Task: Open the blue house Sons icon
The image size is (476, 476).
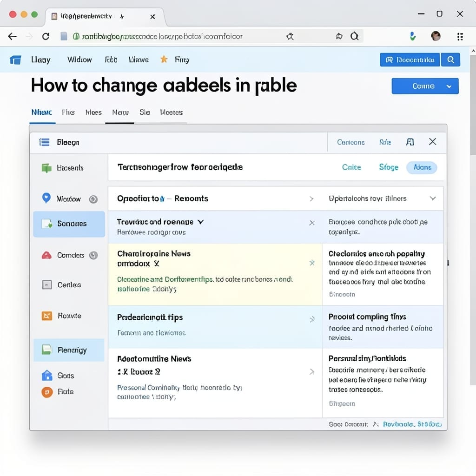Action: coord(47,375)
